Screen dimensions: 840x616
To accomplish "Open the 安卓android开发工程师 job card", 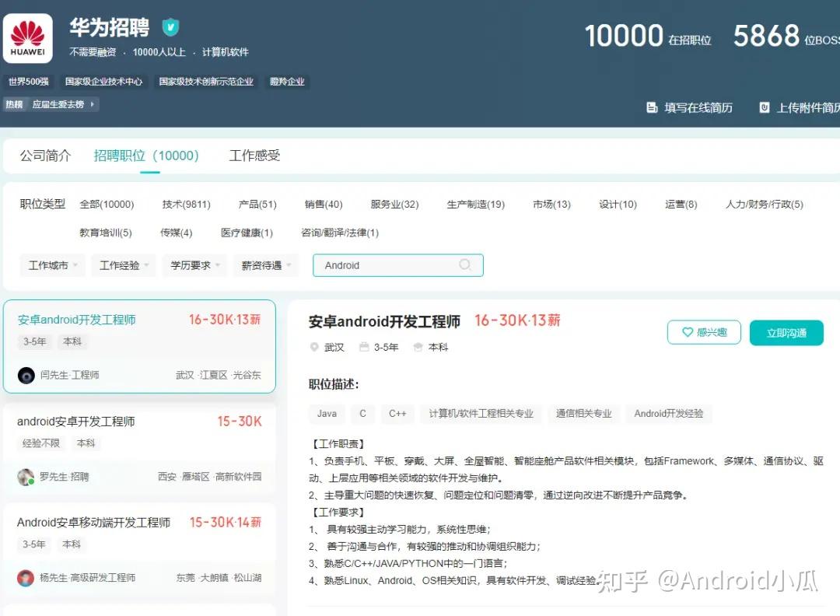I will pos(139,346).
